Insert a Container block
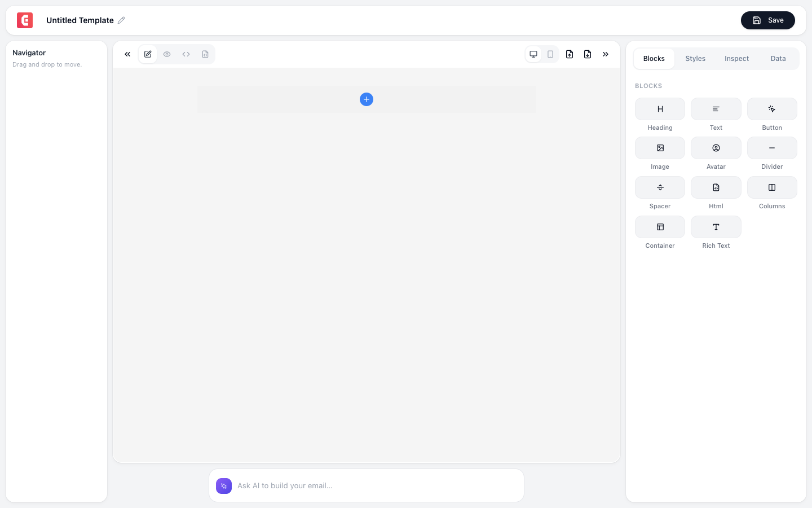 pos(660,227)
